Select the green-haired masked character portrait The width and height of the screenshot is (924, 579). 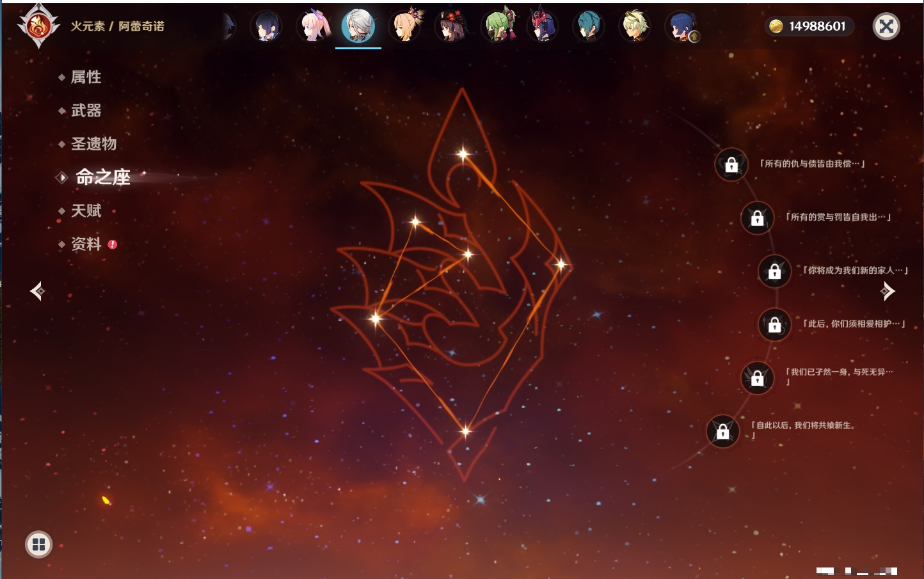pyautogui.click(x=498, y=26)
